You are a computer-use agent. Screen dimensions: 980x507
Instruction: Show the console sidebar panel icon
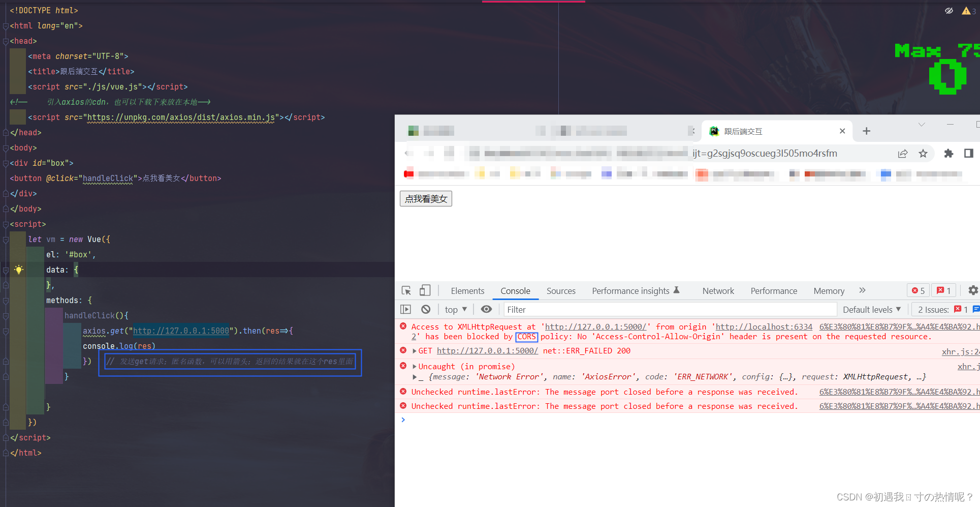[405, 309]
